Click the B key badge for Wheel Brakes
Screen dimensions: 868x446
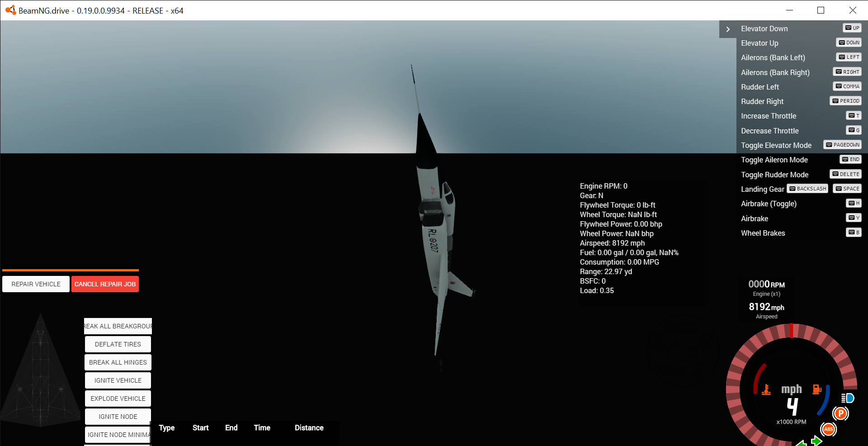click(854, 232)
